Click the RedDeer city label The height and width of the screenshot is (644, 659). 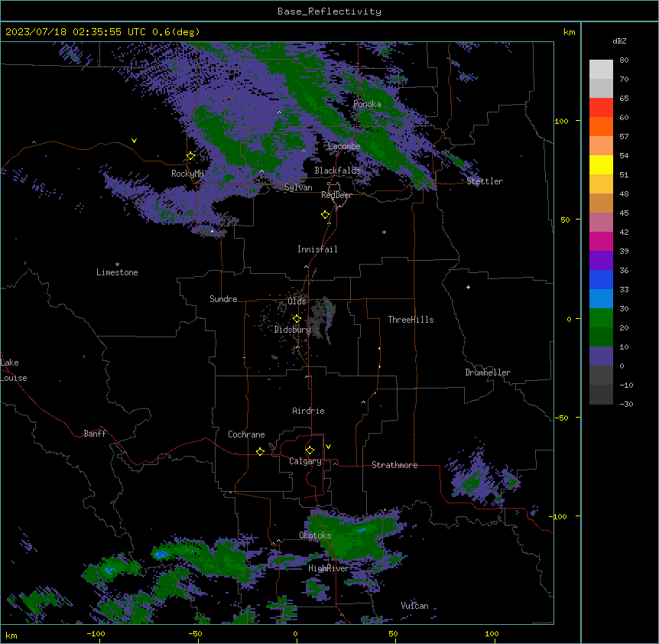tap(336, 195)
